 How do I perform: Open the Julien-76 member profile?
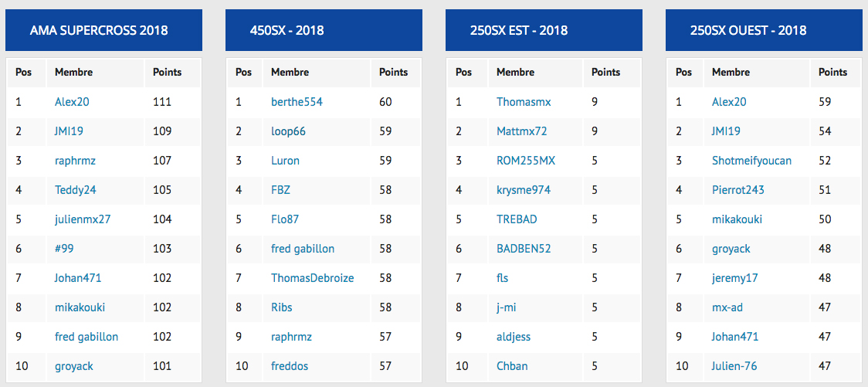[734, 366]
